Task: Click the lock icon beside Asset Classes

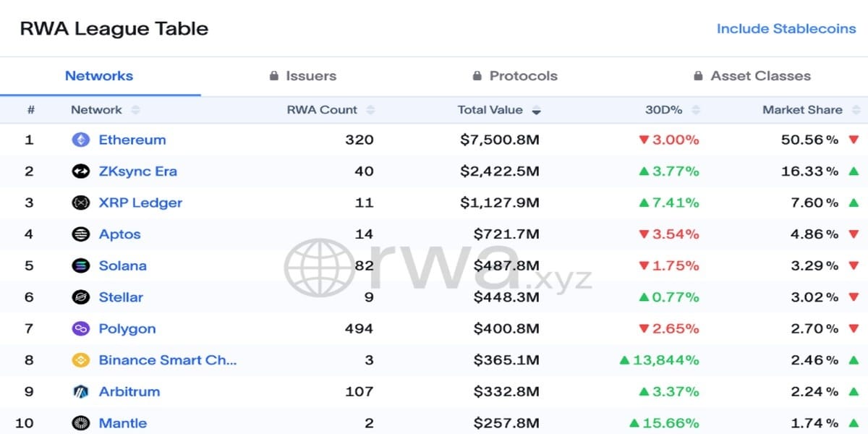Action: click(x=698, y=75)
